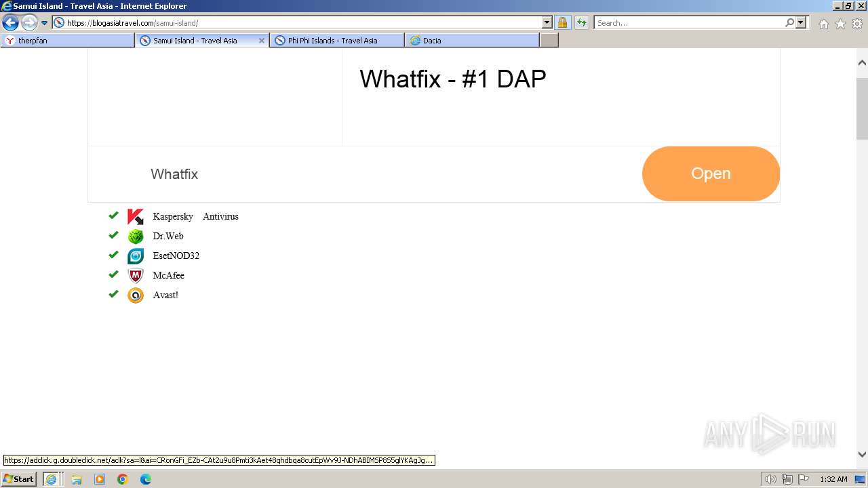Click the Avast! text
The width and height of the screenshot is (868, 488).
click(x=165, y=296)
